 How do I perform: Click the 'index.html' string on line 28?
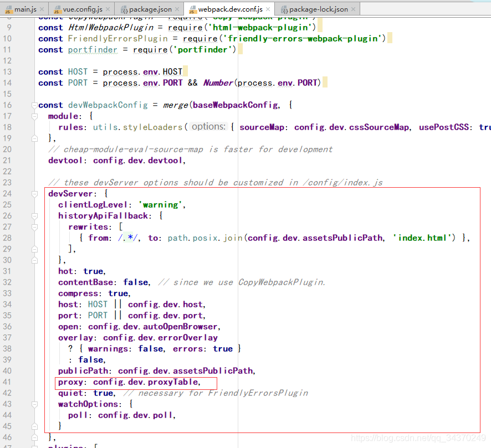[422, 238]
